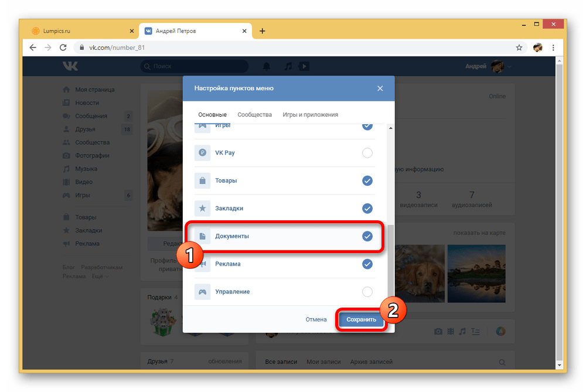Click the 3 видеозаписи counter
Viewport: 586px width, 392px height.
tap(418, 199)
